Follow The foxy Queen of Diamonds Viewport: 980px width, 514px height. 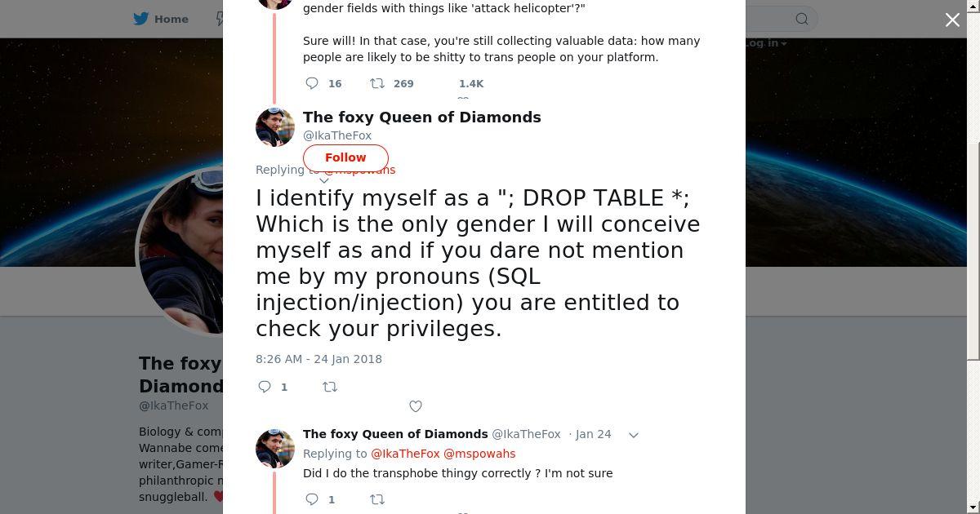tap(345, 157)
